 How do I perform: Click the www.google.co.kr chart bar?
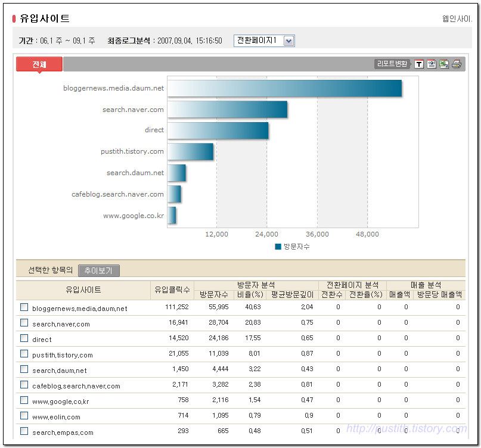[172, 215]
